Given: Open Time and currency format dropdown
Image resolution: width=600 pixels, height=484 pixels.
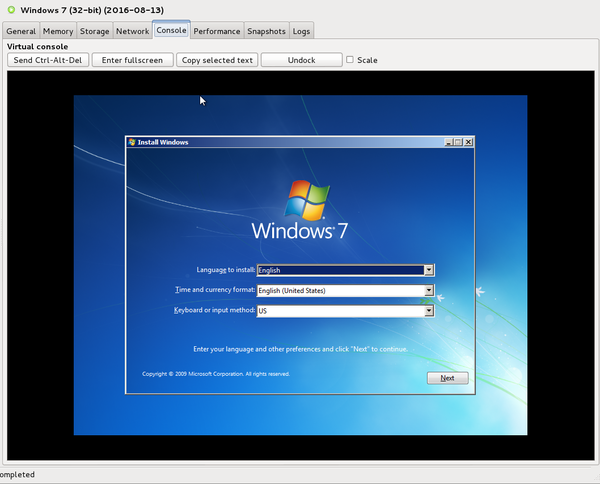Looking at the screenshot, I should click(x=428, y=291).
